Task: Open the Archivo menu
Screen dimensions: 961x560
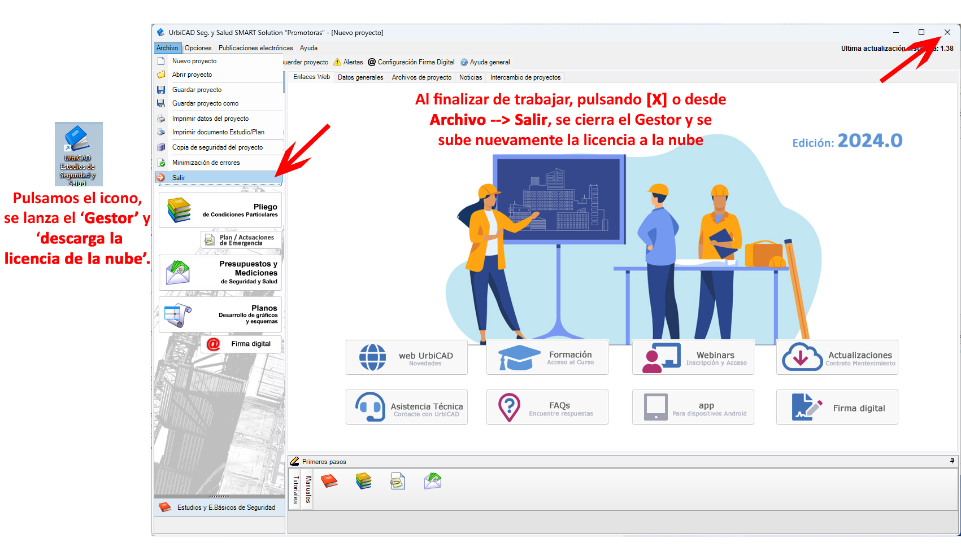Action: 167,48
